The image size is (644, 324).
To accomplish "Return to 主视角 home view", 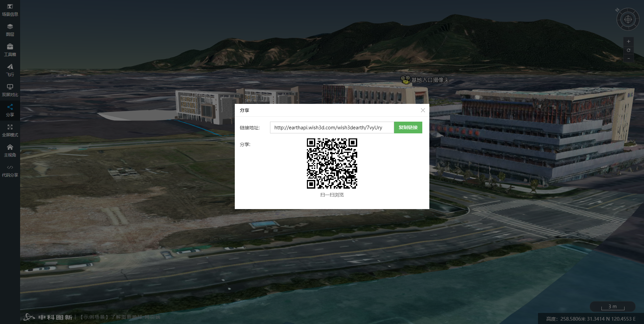I will (10, 151).
